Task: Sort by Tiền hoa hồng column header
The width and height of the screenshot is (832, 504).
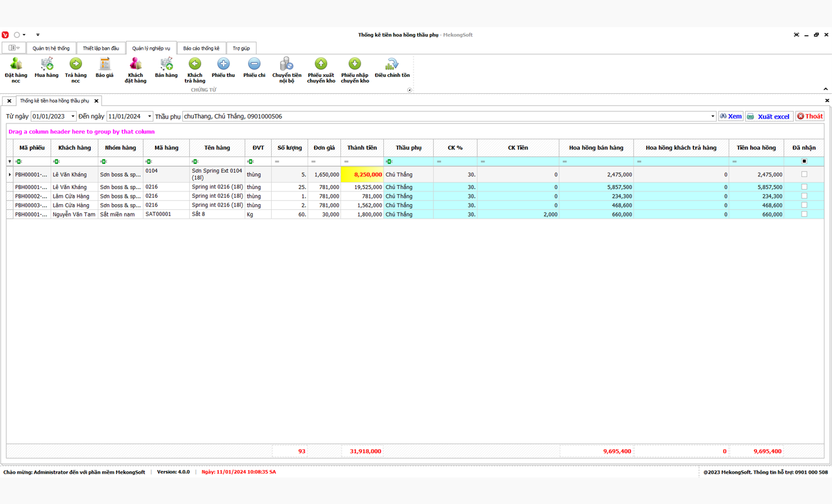Action: tap(756, 148)
